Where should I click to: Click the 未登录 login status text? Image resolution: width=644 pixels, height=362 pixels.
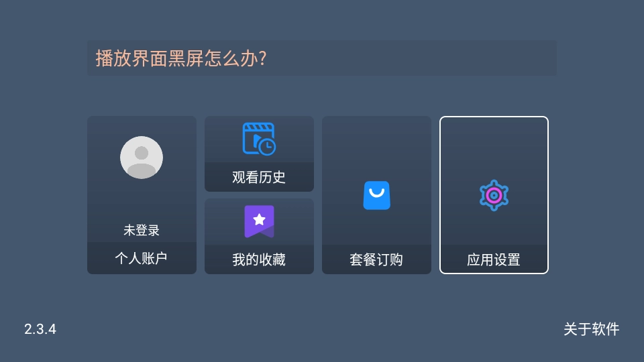point(142,230)
